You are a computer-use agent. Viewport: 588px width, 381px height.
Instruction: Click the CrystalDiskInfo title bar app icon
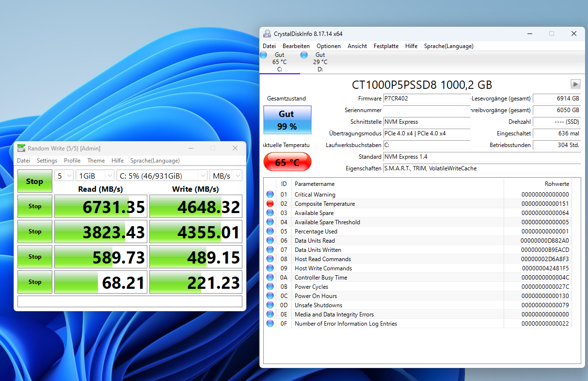point(267,33)
